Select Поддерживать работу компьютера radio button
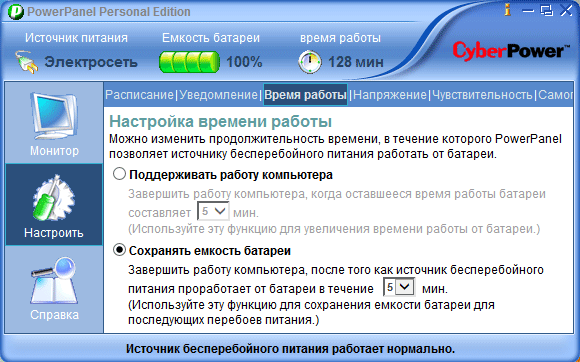This screenshot has height=362, width=580. click(119, 174)
